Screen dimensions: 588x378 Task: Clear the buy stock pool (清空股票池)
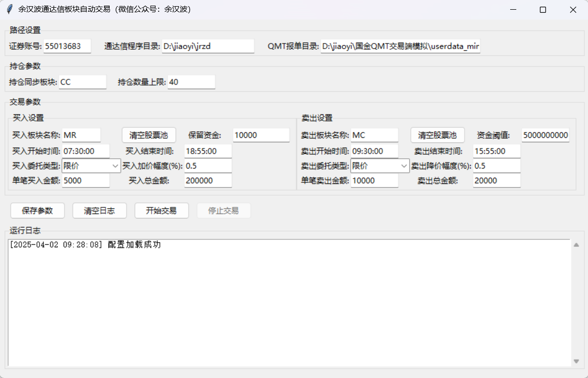coord(149,135)
